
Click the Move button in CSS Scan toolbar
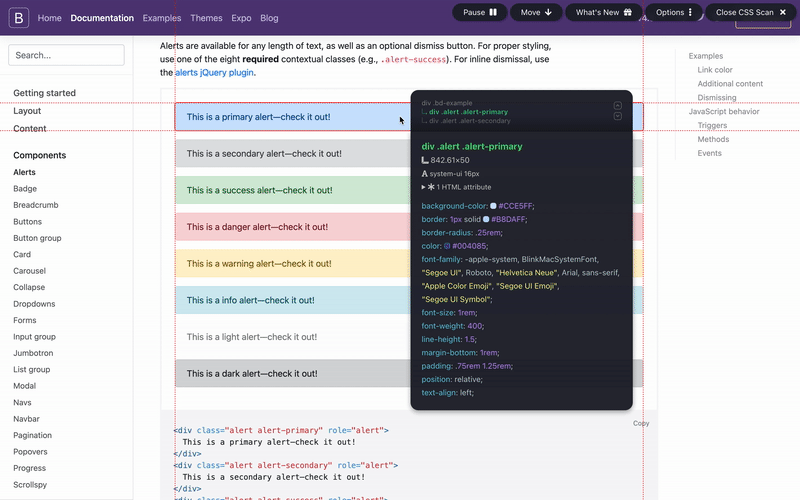click(x=536, y=12)
